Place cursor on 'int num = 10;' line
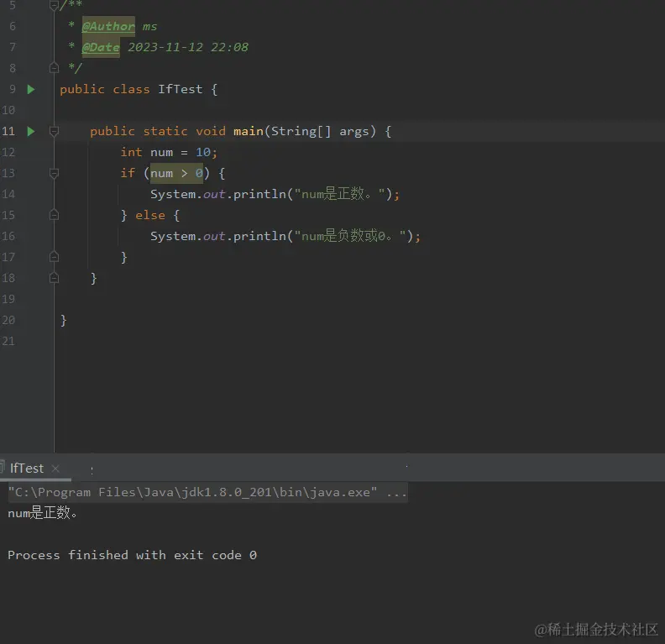The width and height of the screenshot is (665, 644). [169, 152]
